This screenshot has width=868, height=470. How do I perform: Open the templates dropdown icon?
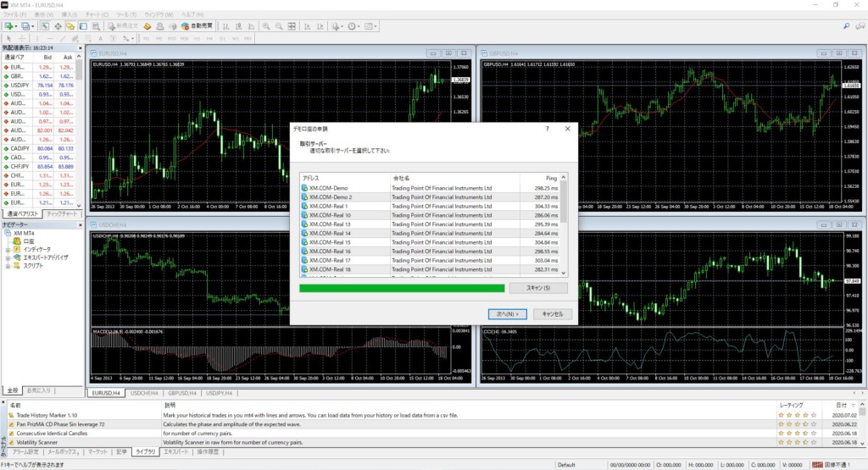[370, 26]
